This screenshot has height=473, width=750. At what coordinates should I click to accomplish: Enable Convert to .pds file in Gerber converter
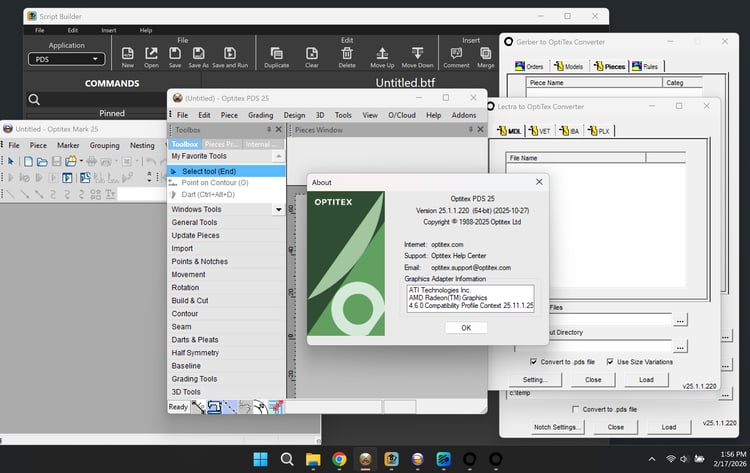point(575,409)
